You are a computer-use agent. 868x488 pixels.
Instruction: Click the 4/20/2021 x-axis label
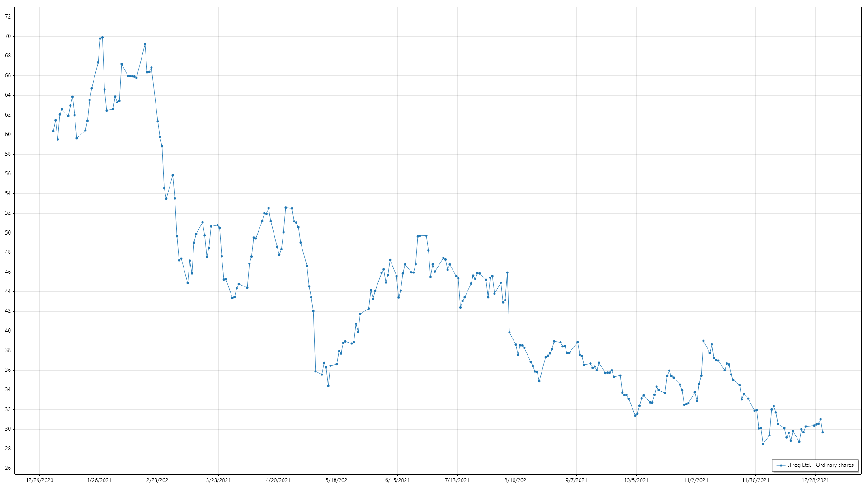coord(278,480)
